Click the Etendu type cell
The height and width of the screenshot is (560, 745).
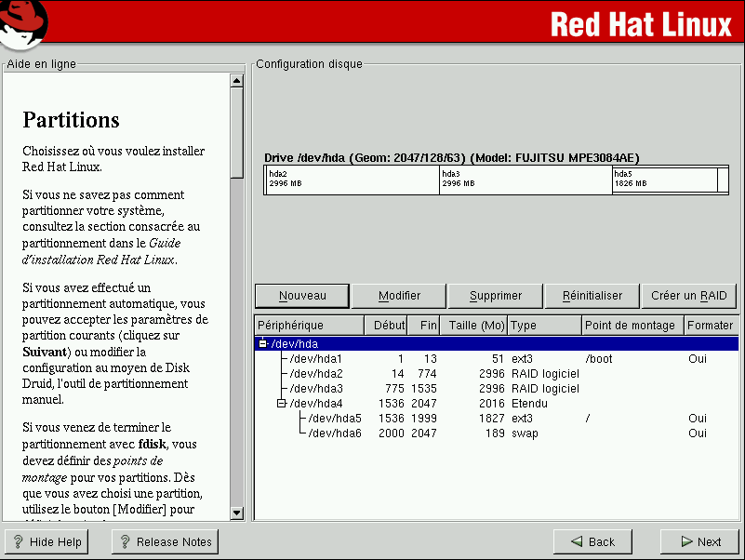tap(529, 404)
